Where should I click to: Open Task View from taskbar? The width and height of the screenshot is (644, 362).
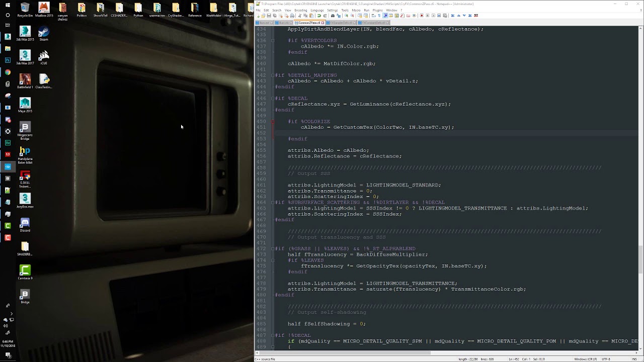8,25
